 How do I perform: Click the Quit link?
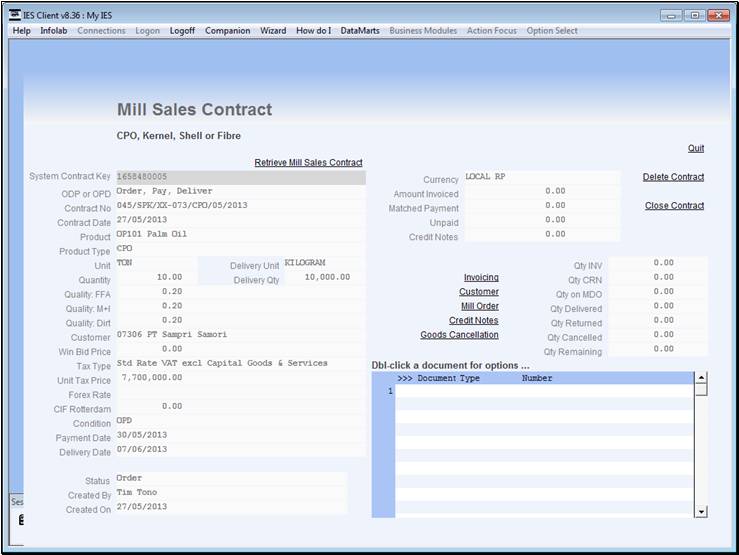point(696,148)
